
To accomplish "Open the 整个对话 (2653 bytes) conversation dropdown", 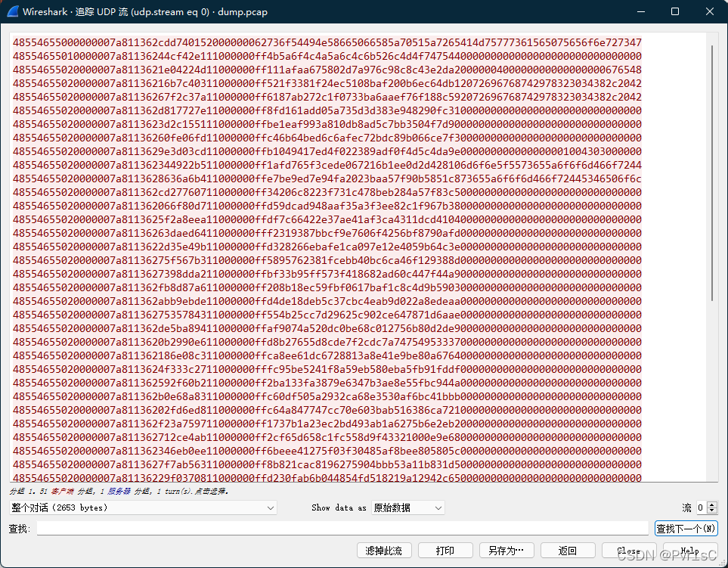I will point(143,507).
